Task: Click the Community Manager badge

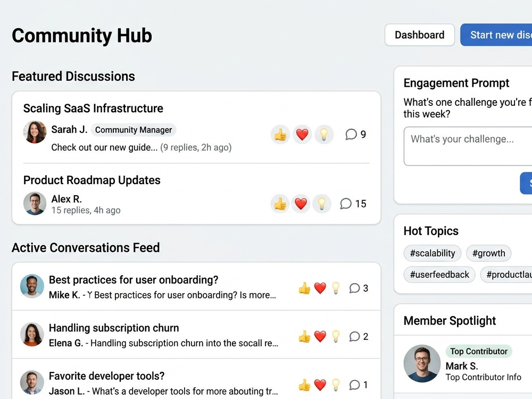Action: point(134,130)
